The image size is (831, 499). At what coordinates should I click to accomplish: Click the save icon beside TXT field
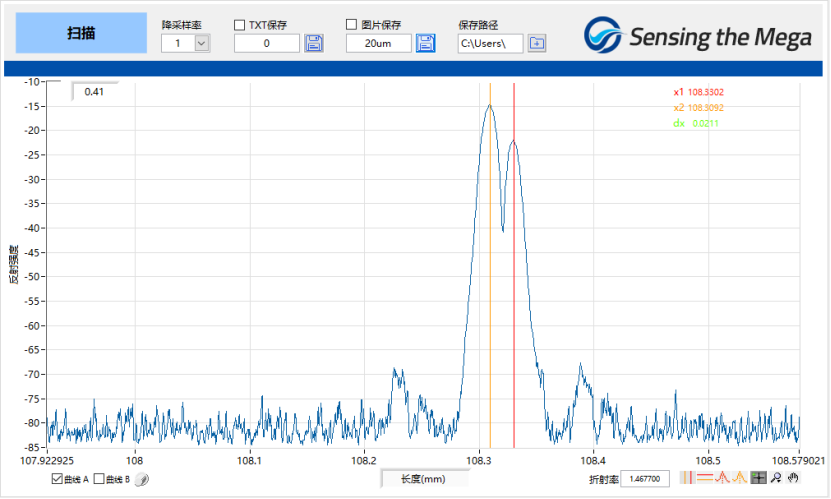pyautogui.click(x=314, y=43)
